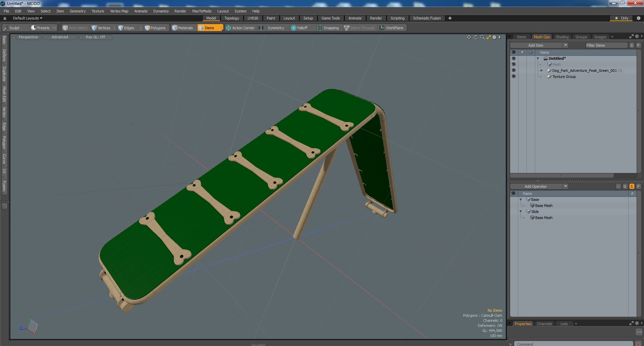Open the Add Item dropdown arrow
Image resolution: width=644 pixels, height=346 pixels.
pos(565,45)
